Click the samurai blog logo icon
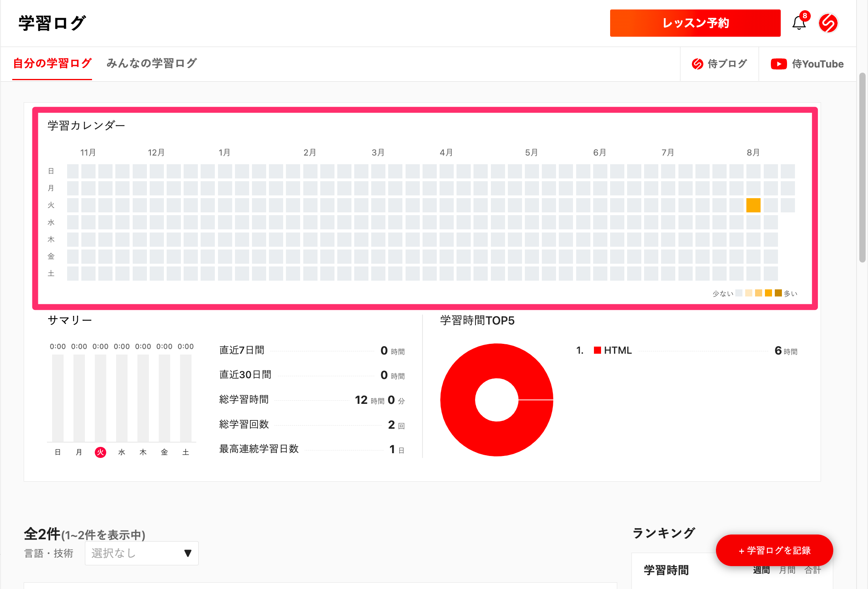The width and height of the screenshot is (868, 589). click(x=697, y=64)
